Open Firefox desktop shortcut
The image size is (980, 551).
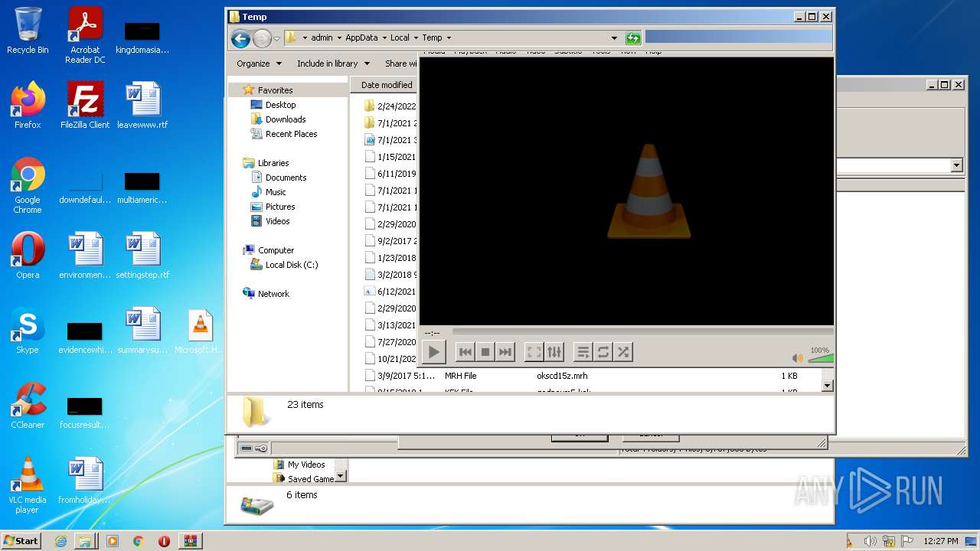(28, 106)
